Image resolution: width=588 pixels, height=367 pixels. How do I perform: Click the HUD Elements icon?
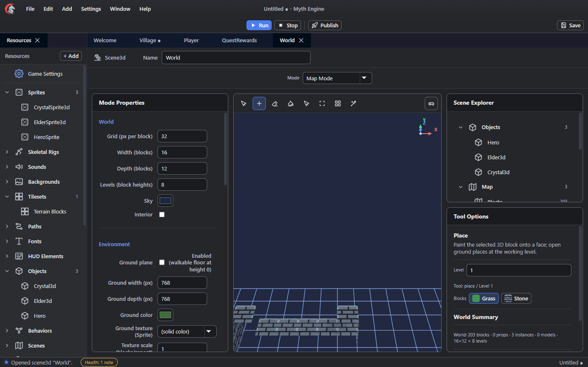coord(19,256)
